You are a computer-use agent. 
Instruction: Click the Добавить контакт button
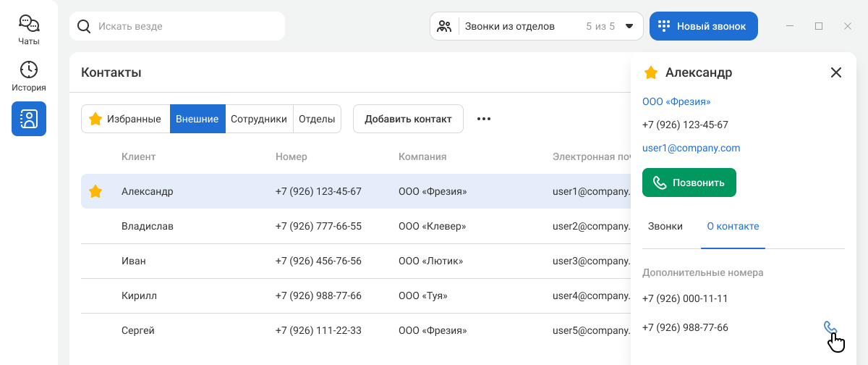point(408,119)
